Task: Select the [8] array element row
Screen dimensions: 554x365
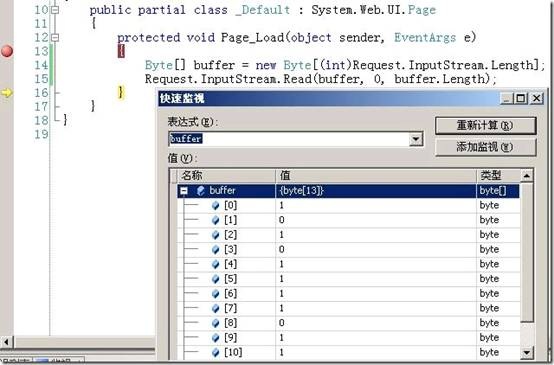Action: pyautogui.click(x=348, y=323)
